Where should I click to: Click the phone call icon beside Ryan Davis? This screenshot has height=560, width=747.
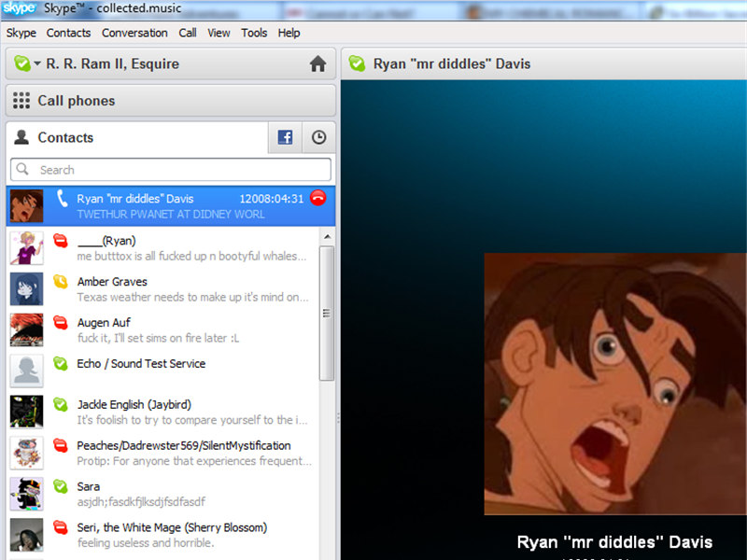(x=62, y=198)
